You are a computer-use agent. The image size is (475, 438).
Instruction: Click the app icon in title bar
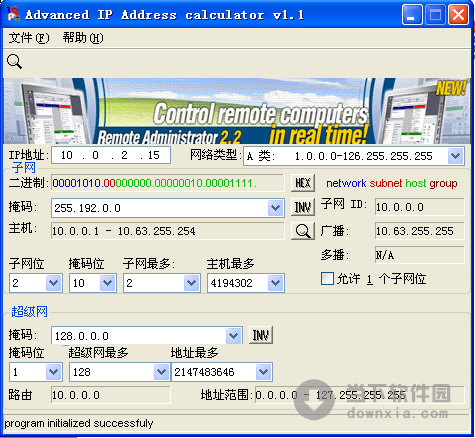13,15
